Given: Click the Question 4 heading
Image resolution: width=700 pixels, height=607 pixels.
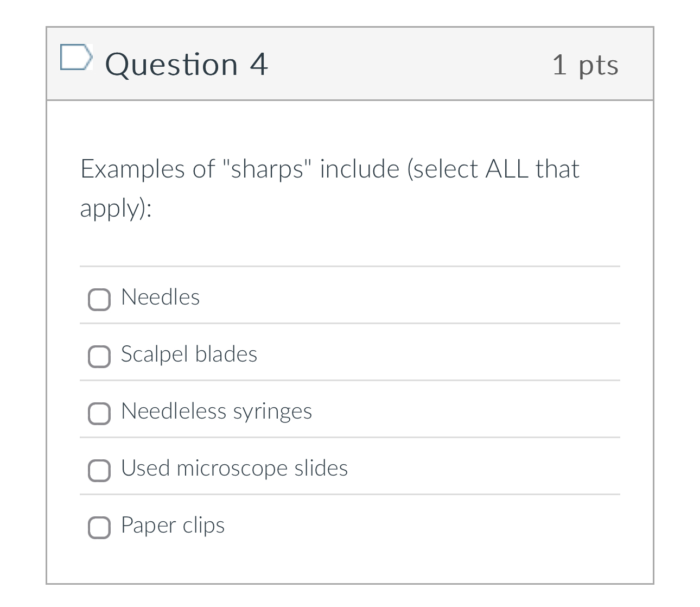Looking at the screenshot, I should (x=186, y=65).
